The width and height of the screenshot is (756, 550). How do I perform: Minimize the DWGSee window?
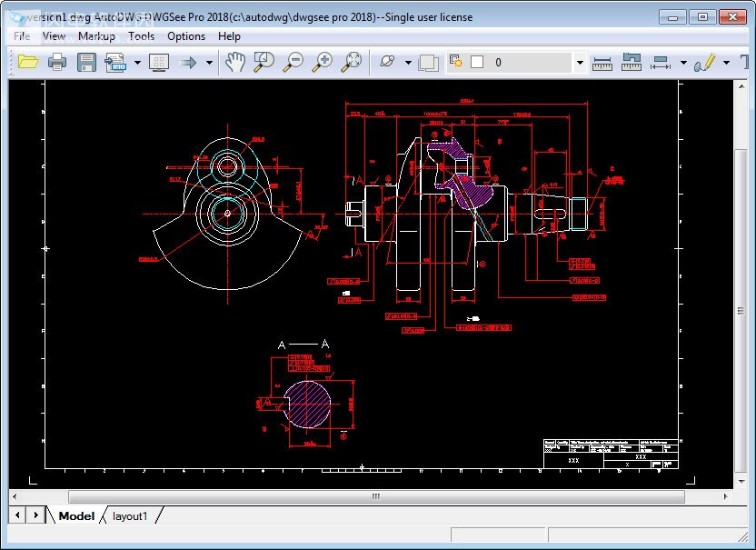(x=672, y=17)
